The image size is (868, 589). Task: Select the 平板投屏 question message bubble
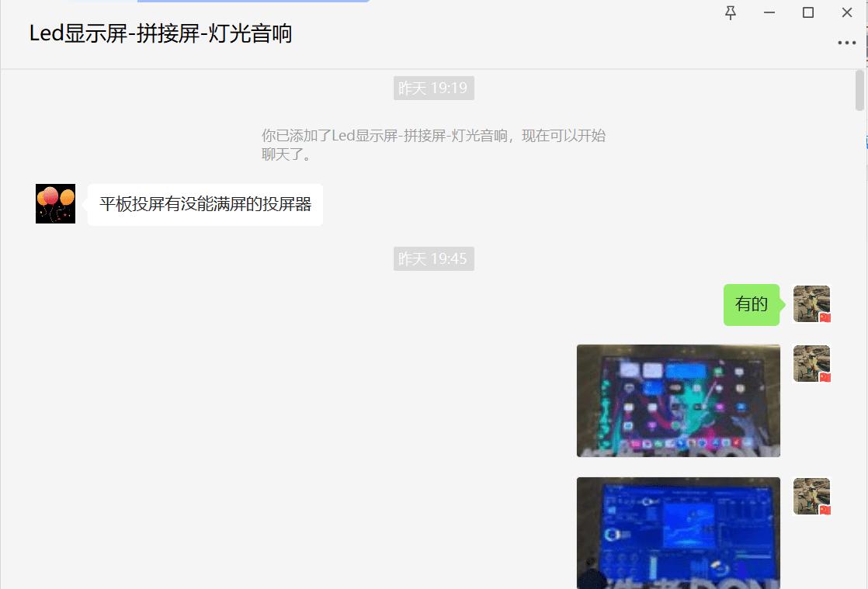[204, 203]
